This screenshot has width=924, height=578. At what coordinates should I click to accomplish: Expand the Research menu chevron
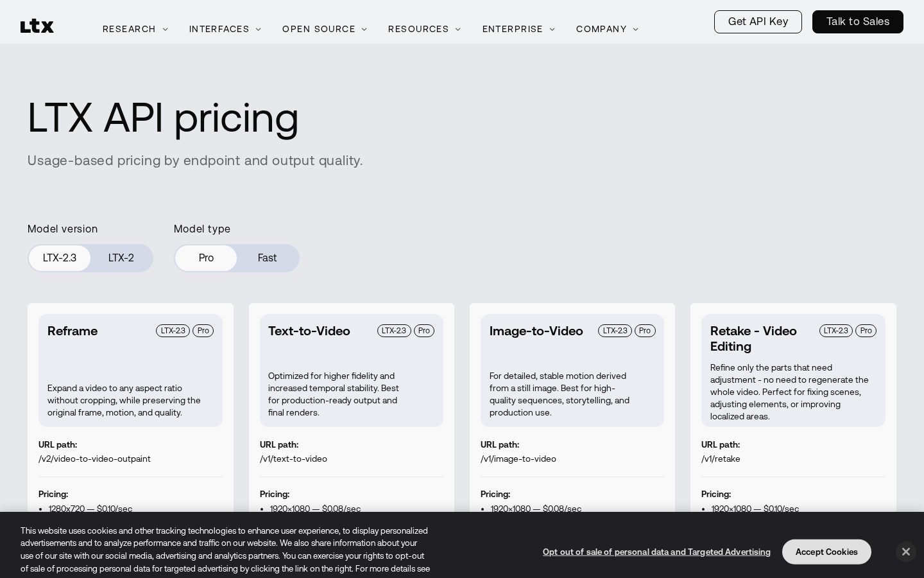pyautogui.click(x=165, y=30)
